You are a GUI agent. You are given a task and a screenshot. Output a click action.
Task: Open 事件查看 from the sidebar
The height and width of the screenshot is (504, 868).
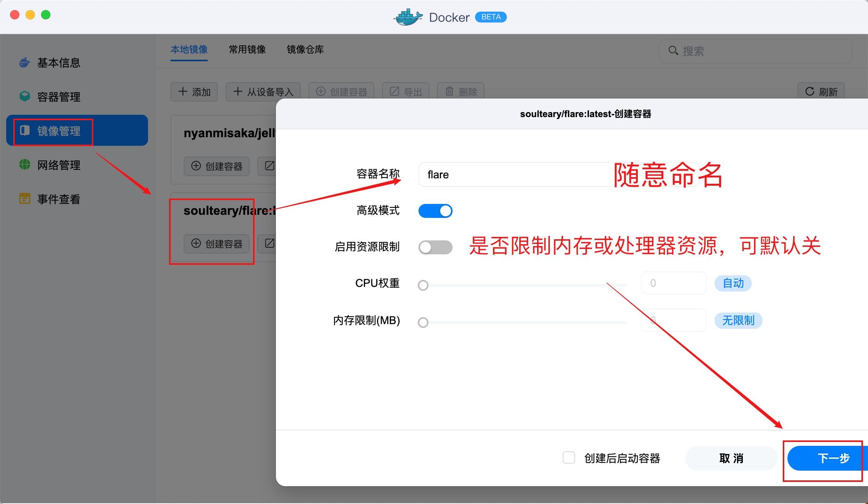coord(58,199)
